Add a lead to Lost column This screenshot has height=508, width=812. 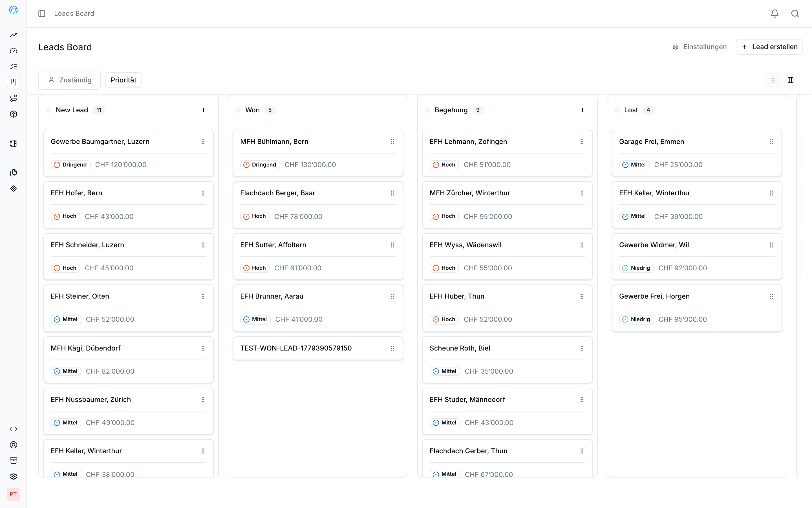click(x=772, y=110)
